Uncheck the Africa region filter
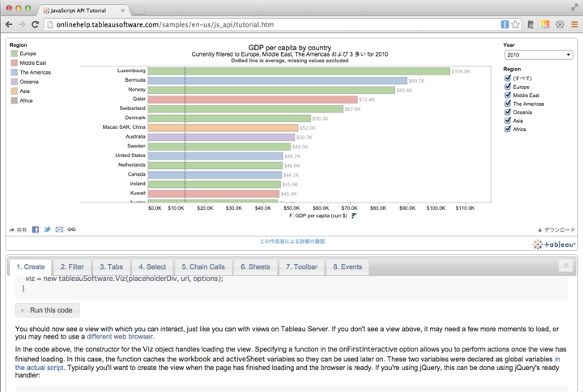 (x=508, y=129)
